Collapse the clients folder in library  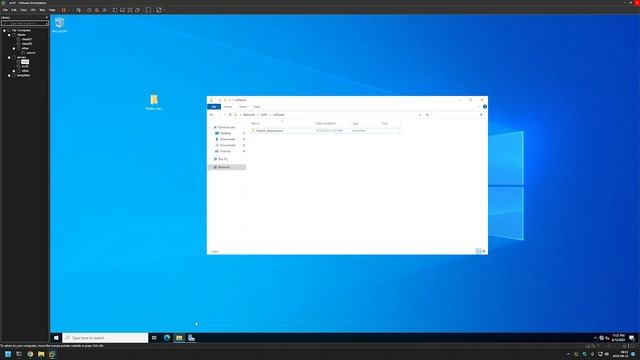pyautogui.click(x=9, y=35)
